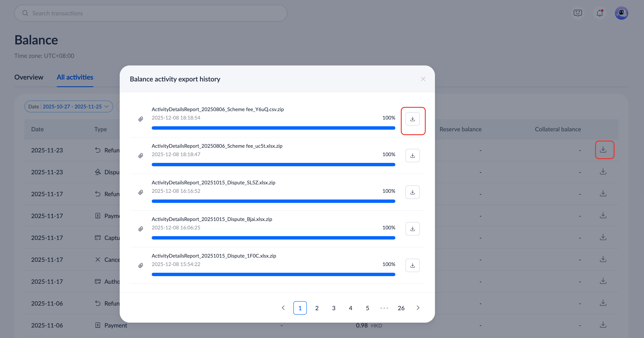The image size is (644, 338).
Task: Jump to page 26 of exports
Action: click(401, 308)
